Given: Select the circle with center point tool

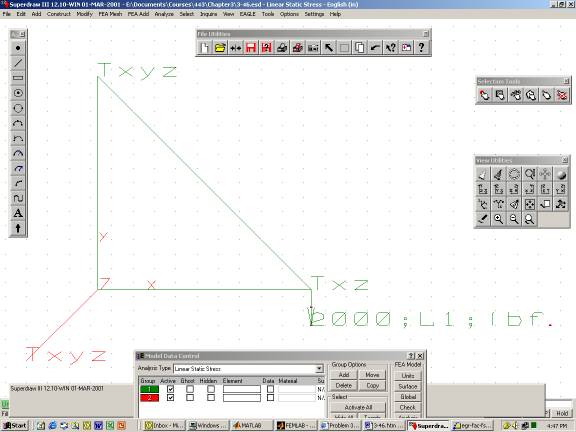Looking at the screenshot, I should point(18,93).
